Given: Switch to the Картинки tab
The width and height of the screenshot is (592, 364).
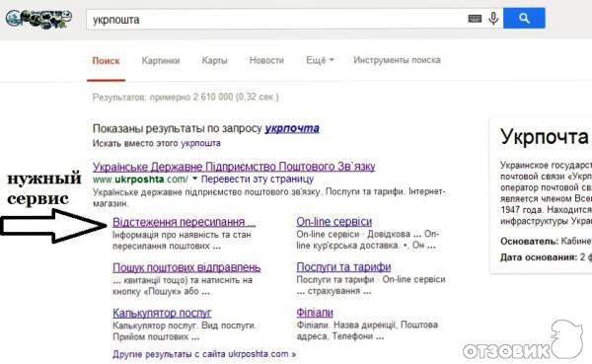Looking at the screenshot, I should point(161,60).
